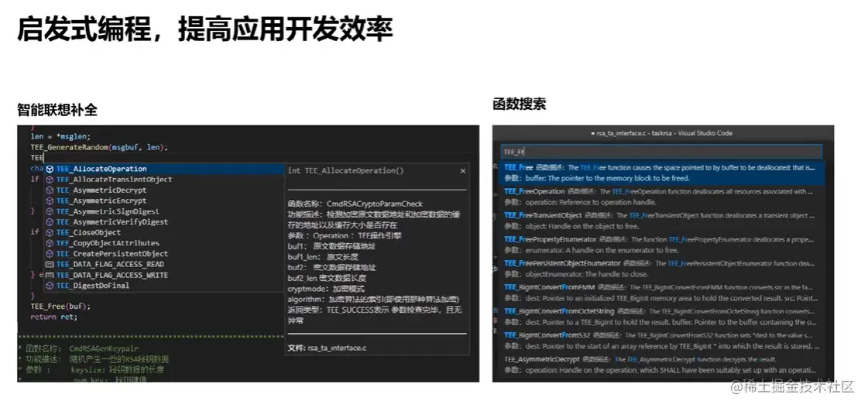868x408 pixels.
Task: Click the file name rsa_ta_interface.c in the popup
Action: click(337, 348)
